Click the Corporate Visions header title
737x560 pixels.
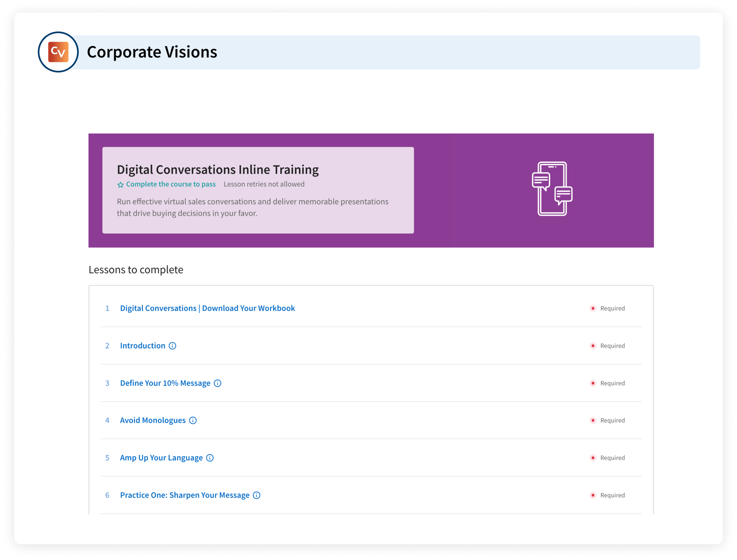152,52
